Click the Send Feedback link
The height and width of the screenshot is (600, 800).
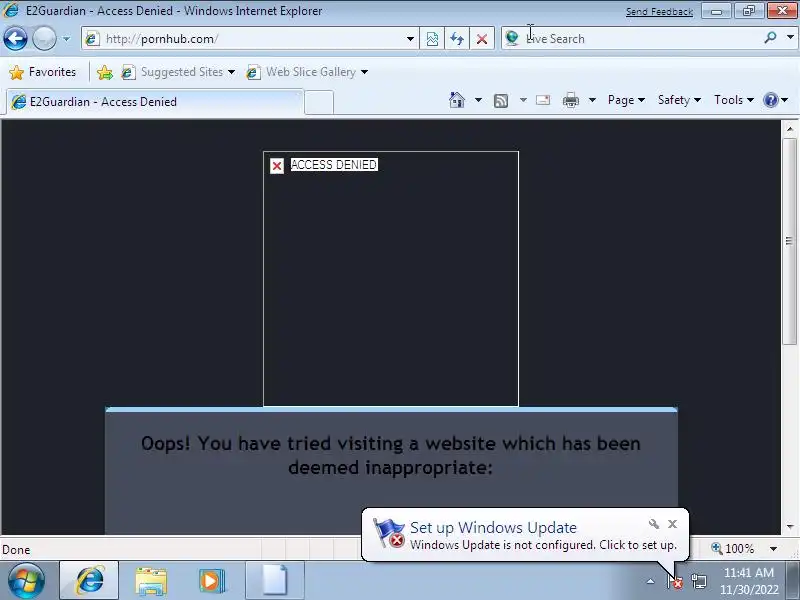(x=659, y=11)
